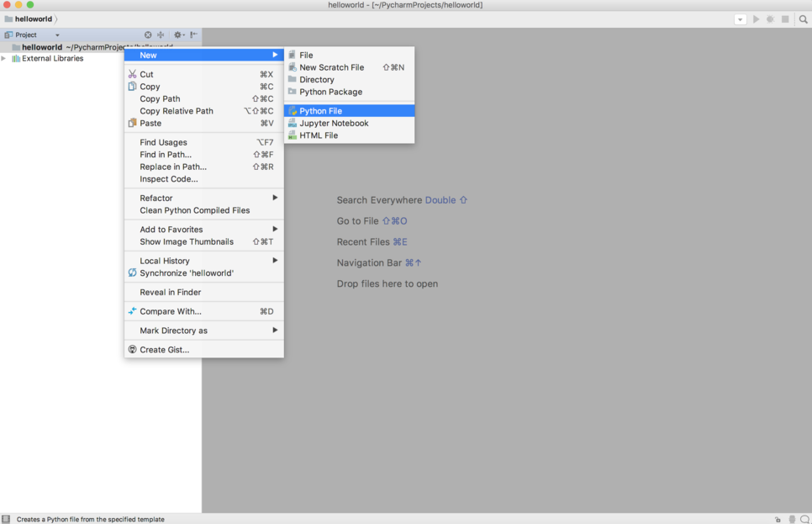Image resolution: width=812 pixels, height=524 pixels.
Task: Click the scissors Cut icon
Action: point(133,74)
